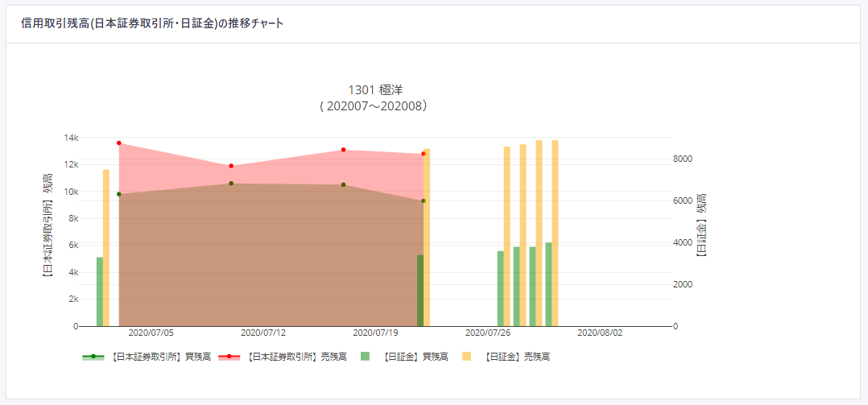This screenshot has width=868, height=405.
Task: Click the leftmost orange 日証金 bar
Action: tap(106, 248)
